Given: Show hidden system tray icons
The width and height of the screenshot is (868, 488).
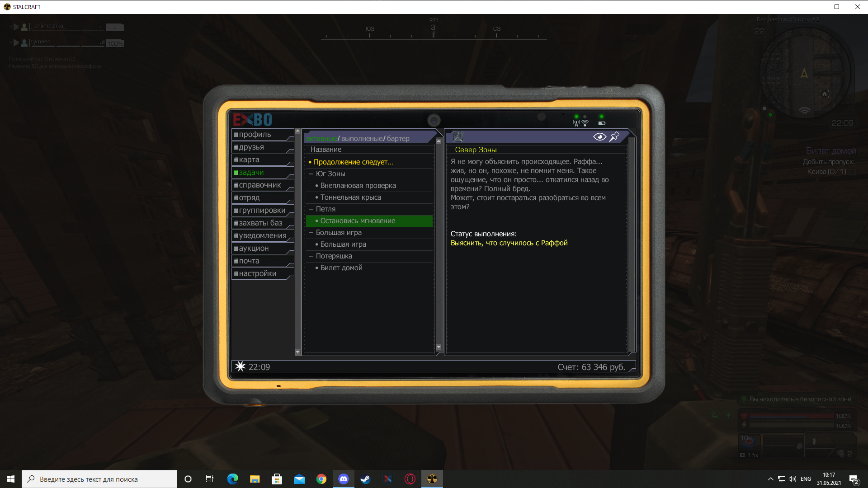Looking at the screenshot, I should tap(770, 479).
